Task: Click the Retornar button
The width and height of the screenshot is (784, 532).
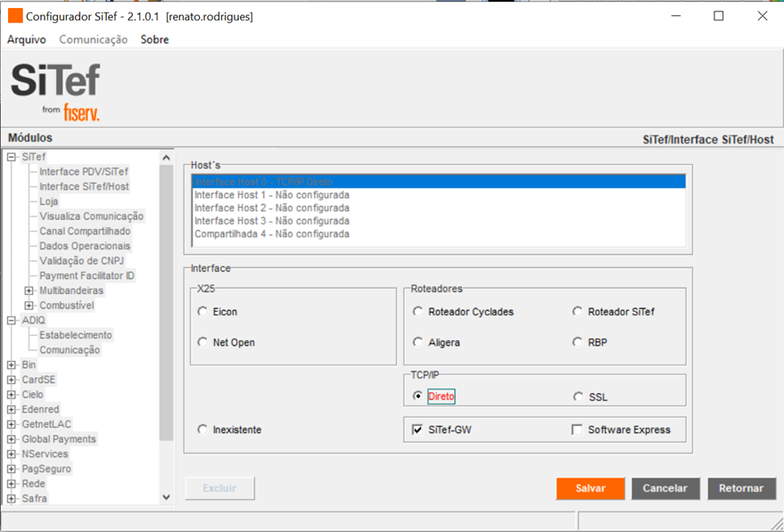Action: click(741, 488)
